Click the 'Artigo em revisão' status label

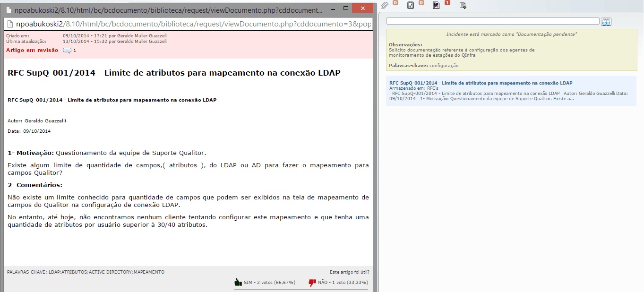(32, 50)
